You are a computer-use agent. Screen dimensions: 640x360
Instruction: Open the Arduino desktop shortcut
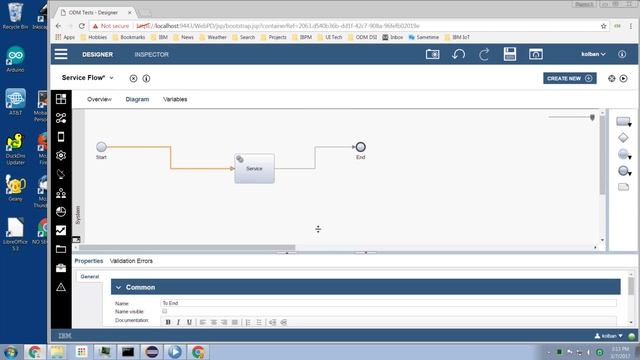(x=15, y=60)
